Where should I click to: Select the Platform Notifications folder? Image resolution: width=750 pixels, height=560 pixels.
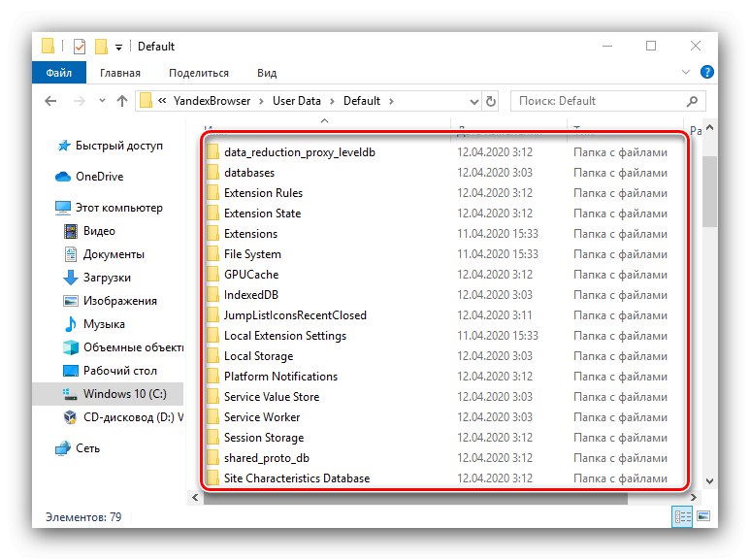[280, 377]
